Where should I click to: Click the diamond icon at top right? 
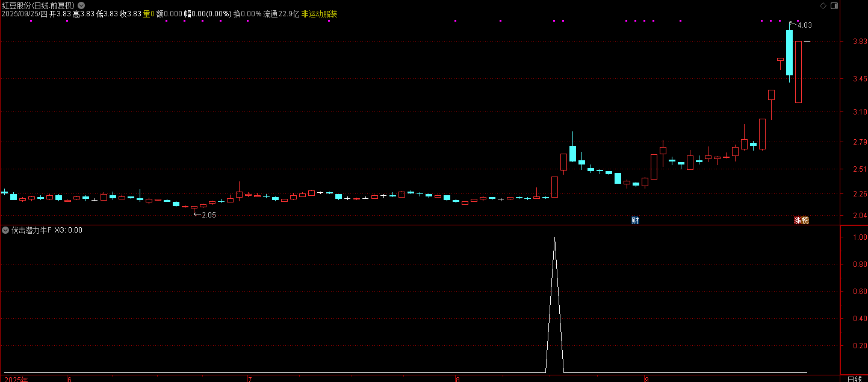pos(823,5)
